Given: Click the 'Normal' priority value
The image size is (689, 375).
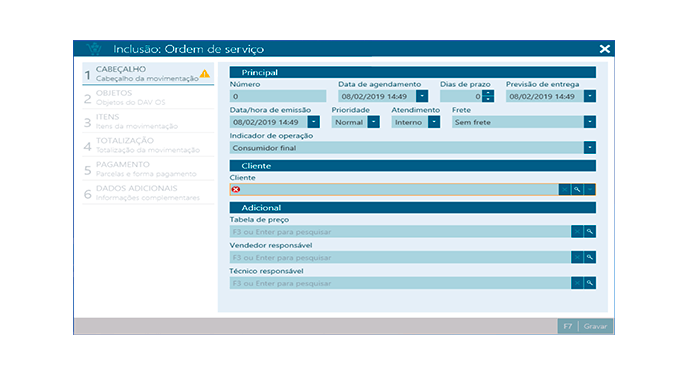Looking at the screenshot, I should (x=349, y=122).
